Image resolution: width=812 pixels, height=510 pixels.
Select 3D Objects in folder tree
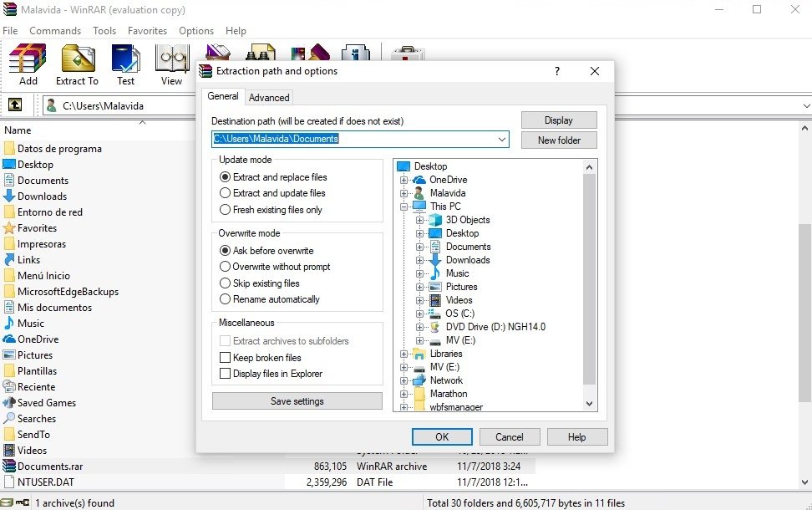point(468,220)
